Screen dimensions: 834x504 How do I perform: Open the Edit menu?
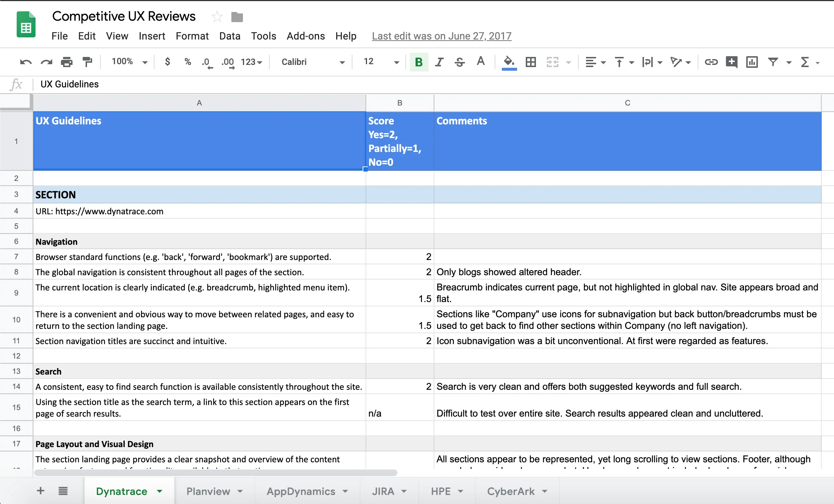pyautogui.click(x=87, y=36)
